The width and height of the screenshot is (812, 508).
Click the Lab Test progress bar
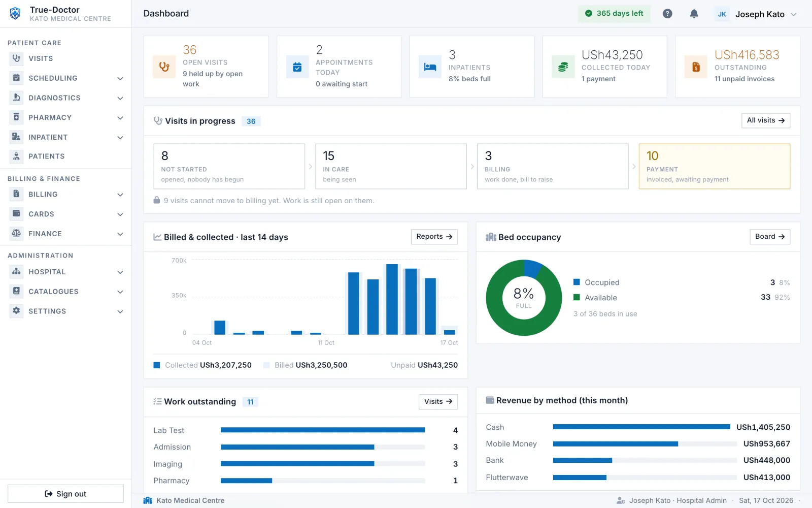[323, 430]
